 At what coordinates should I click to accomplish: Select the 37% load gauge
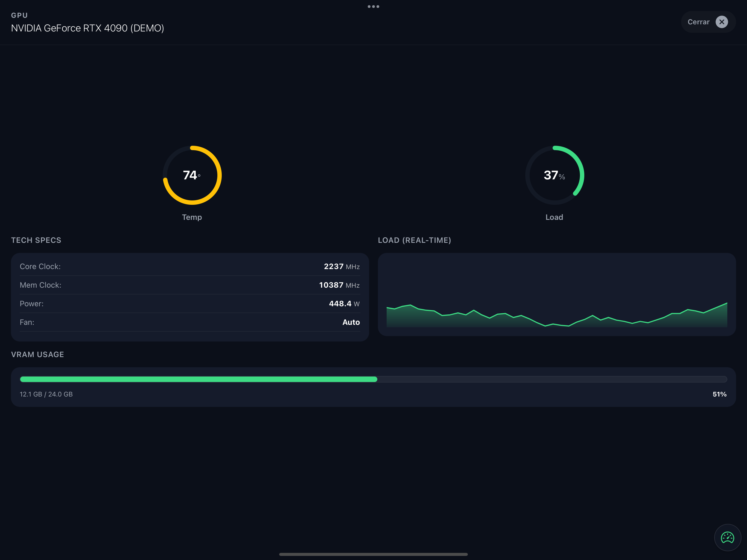555,175
